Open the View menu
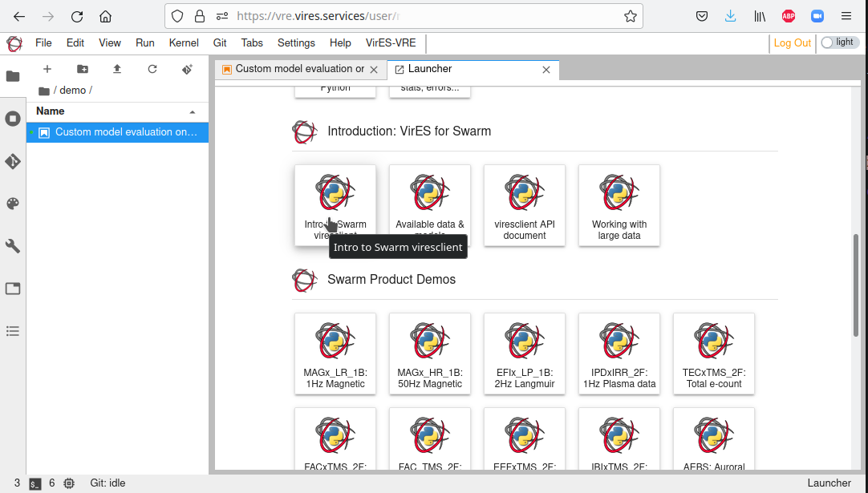The image size is (868, 493). tap(110, 43)
